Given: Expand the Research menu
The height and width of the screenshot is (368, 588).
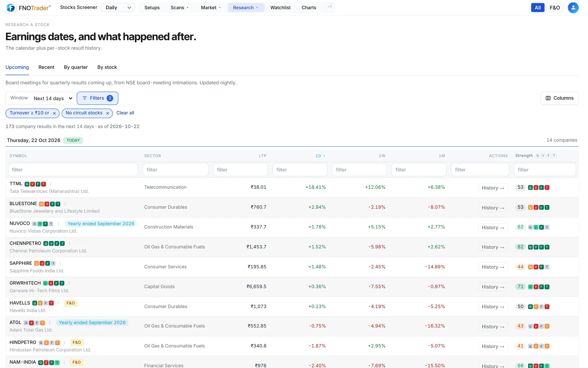Looking at the screenshot, I should (x=246, y=8).
